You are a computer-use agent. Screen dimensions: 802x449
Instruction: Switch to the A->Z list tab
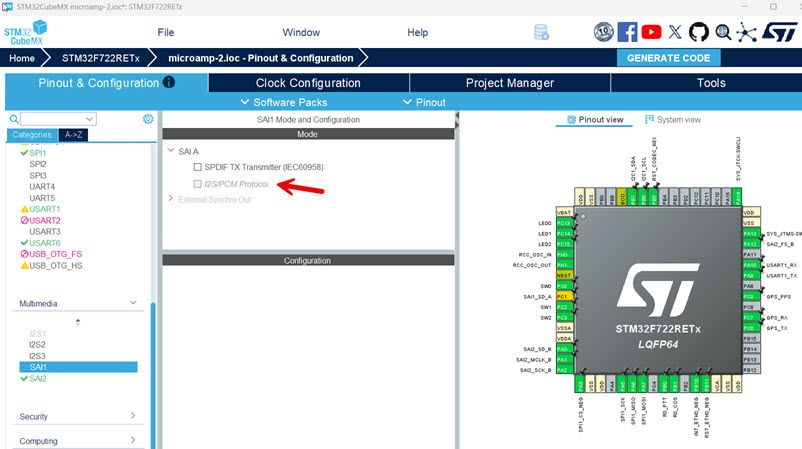(73, 134)
